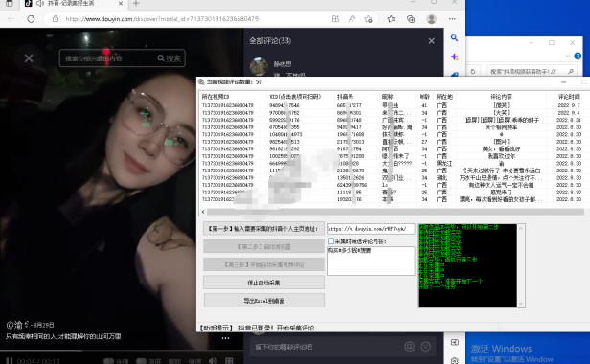Screen dimensions: 590x364
Task: Click the 所在地 location column header
Action: click(x=444, y=97)
